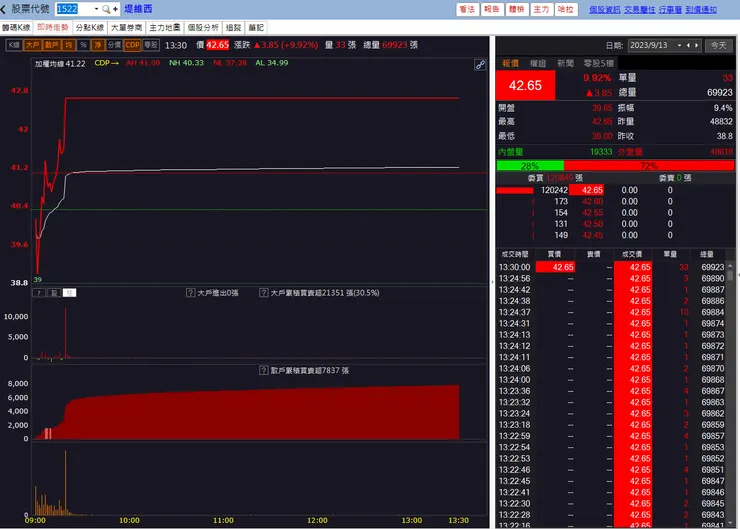Switch to the 主力地圖 tab
Viewport: 740px width, 529px height.
tap(165, 28)
